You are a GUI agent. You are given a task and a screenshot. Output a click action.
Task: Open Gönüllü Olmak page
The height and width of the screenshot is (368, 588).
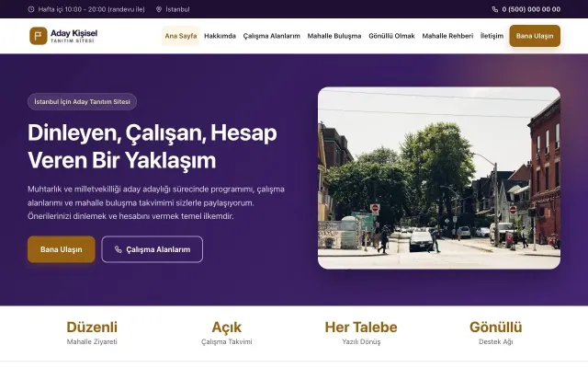click(x=391, y=36)
